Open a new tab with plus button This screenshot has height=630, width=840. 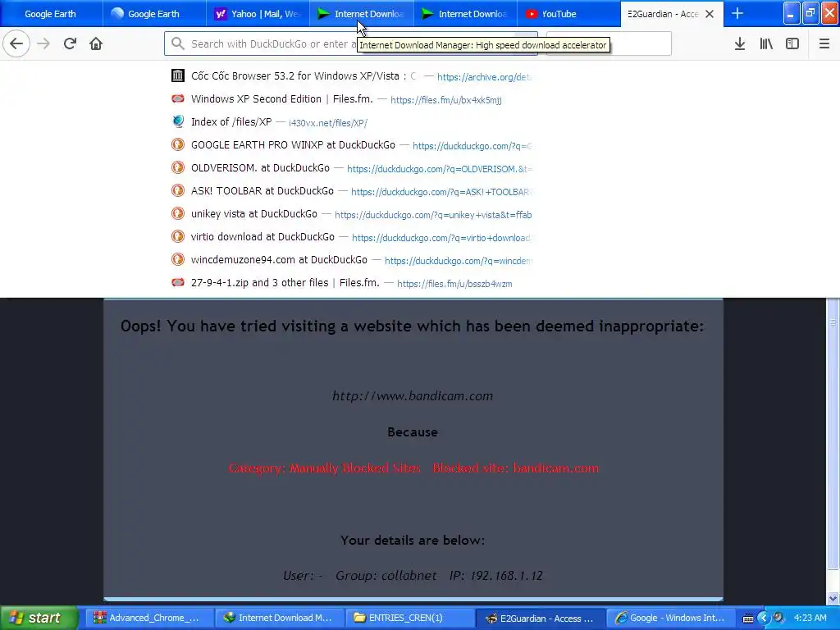coord(737,14)
